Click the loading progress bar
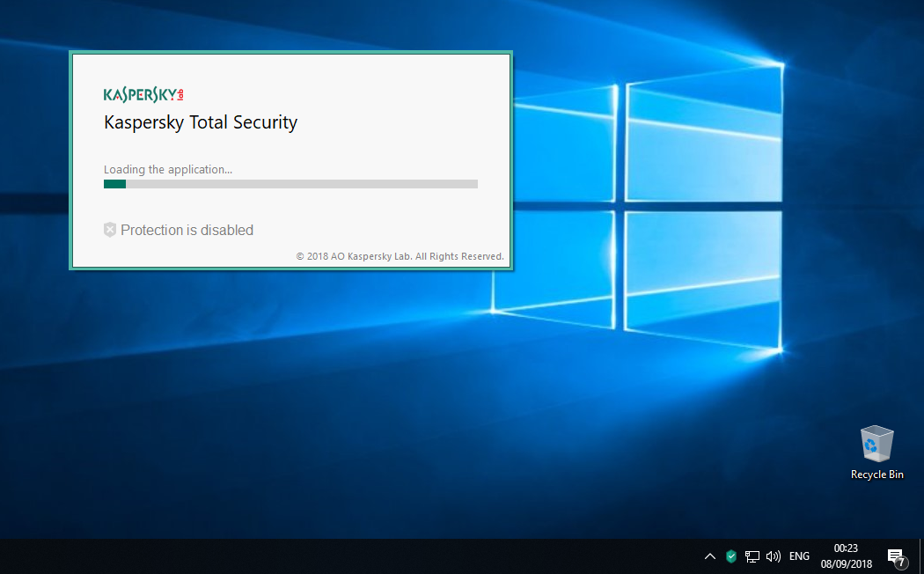The image size is (924, 574). point(290,184)
